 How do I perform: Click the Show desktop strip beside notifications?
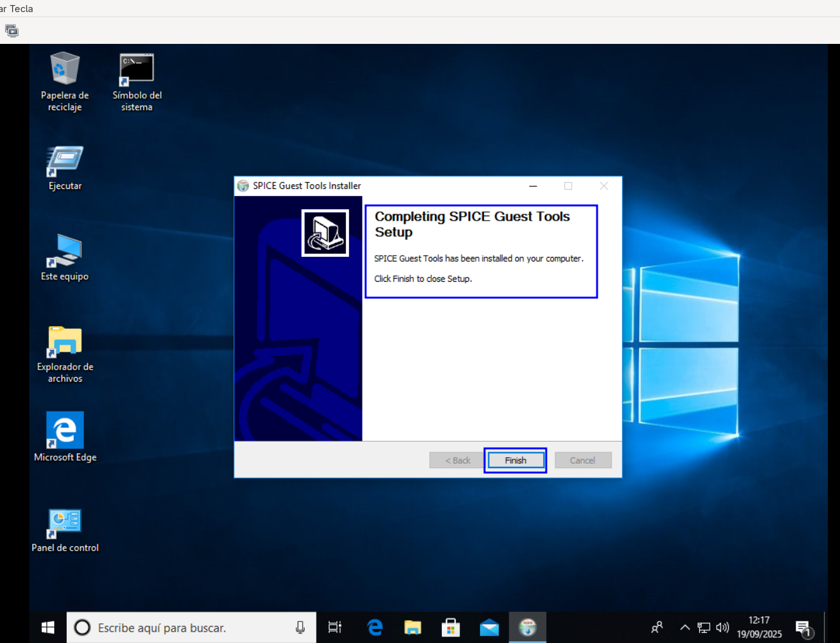(825, 628)
